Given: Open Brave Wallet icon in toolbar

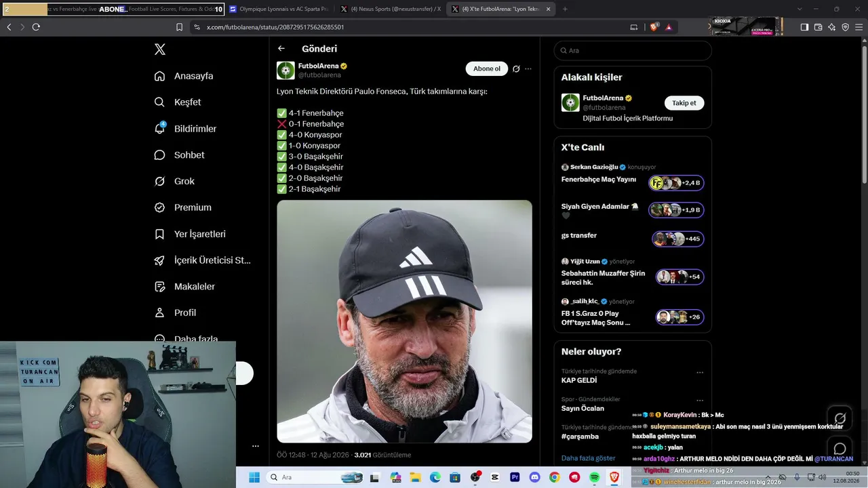Looking at the screenshot, I should click(x=818, y=27).
